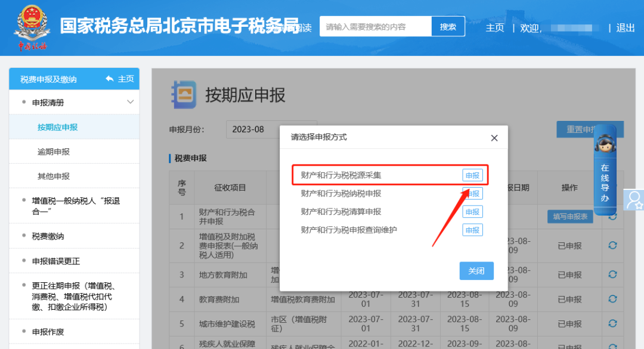Click the 按期应申报 page title icon
The width and height of the screenshot is (644, 349).
(184, 95)
